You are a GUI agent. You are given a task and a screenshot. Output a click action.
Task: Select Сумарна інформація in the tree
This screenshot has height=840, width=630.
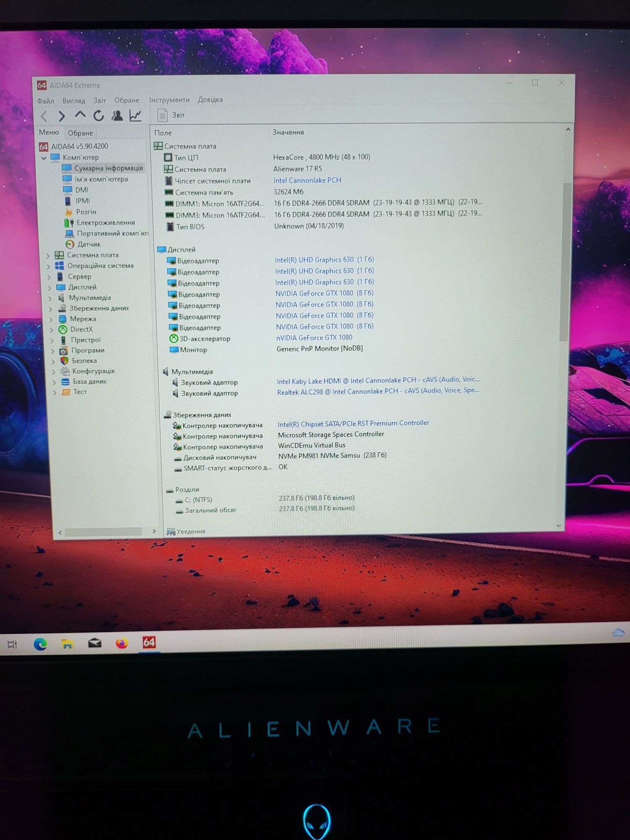click(x=103, y=168)
